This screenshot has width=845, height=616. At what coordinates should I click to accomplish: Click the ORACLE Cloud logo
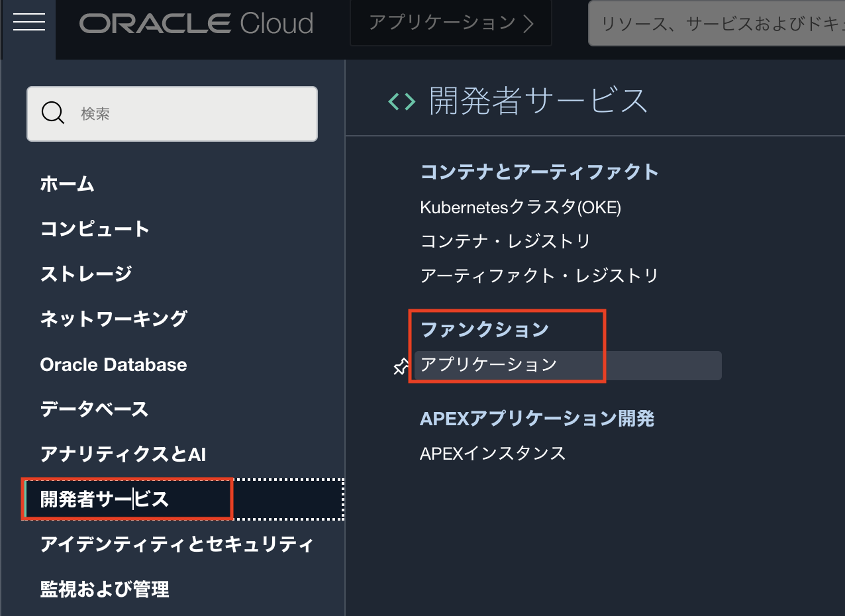tap(197, 24)
